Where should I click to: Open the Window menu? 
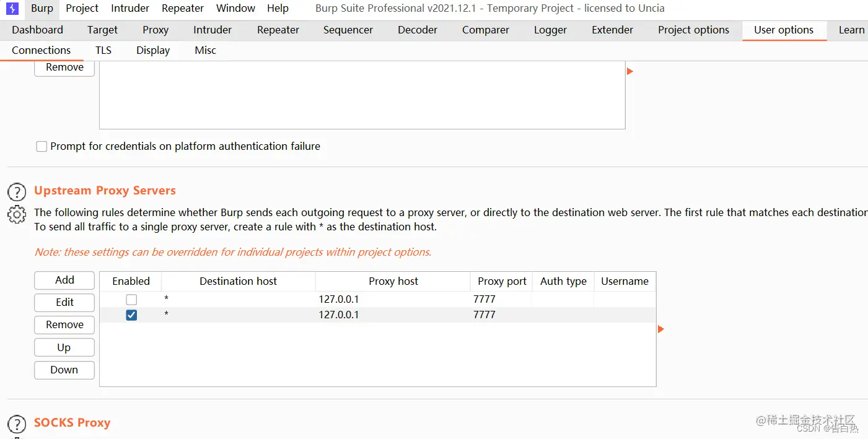click(x=235, y=8)
